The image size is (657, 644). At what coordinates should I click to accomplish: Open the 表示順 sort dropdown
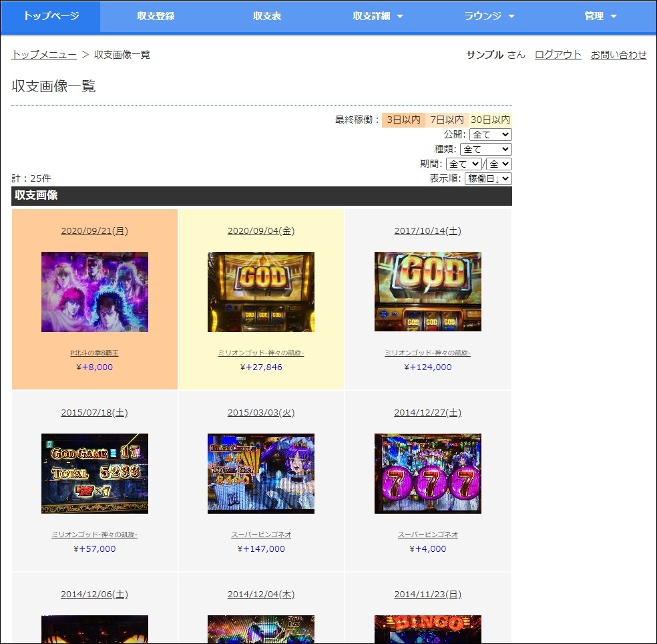488,178
